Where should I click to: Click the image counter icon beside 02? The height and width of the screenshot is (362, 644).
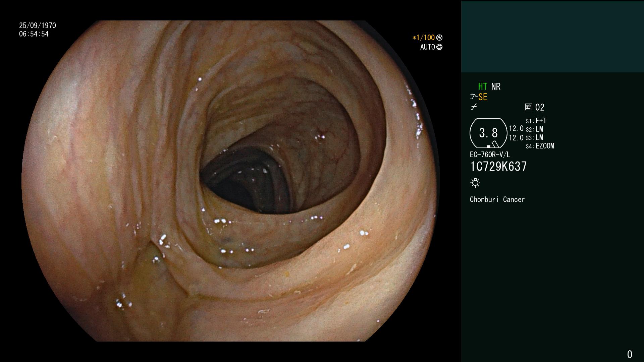coord(529,107)
